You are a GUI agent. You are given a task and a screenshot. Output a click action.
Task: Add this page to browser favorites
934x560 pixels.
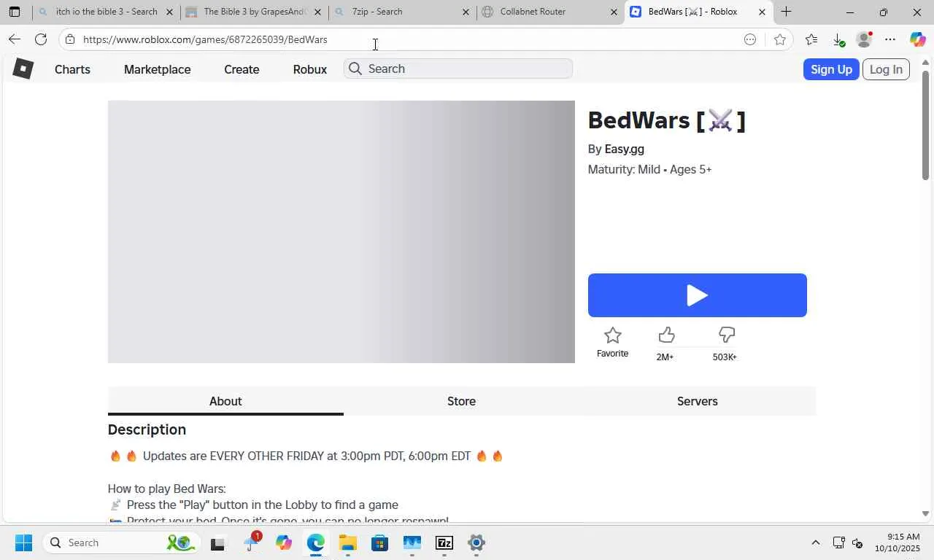coord(780,39)
